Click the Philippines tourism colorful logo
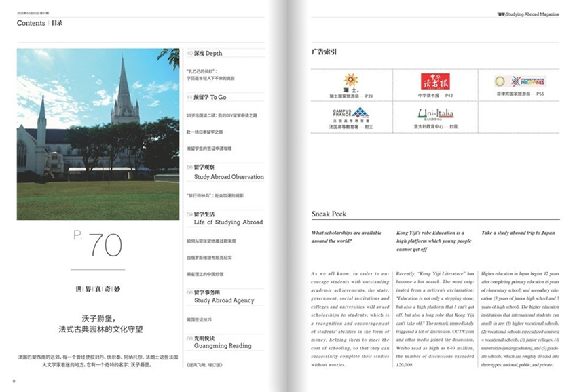The width and height of the screenshot is (577, 392). [530, 81]
